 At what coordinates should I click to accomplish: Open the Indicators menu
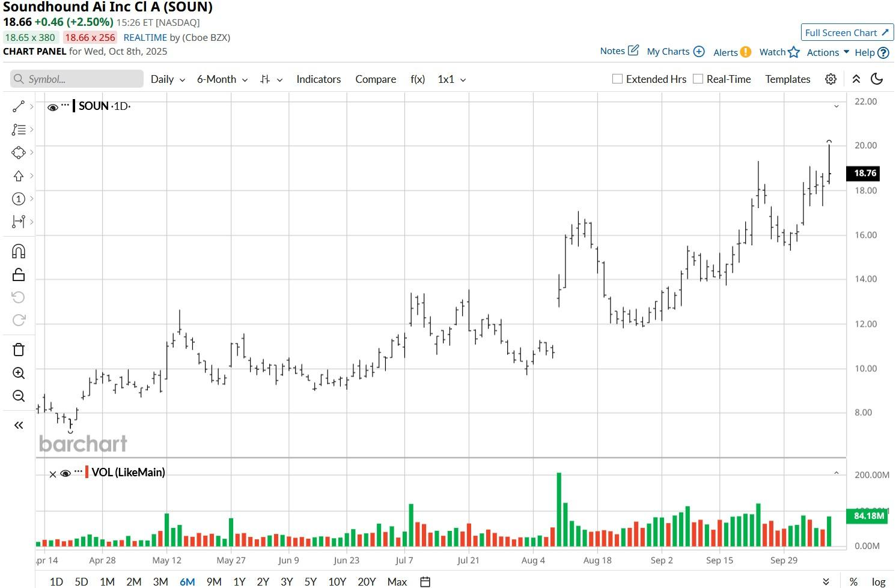click(x=318, y=79)
